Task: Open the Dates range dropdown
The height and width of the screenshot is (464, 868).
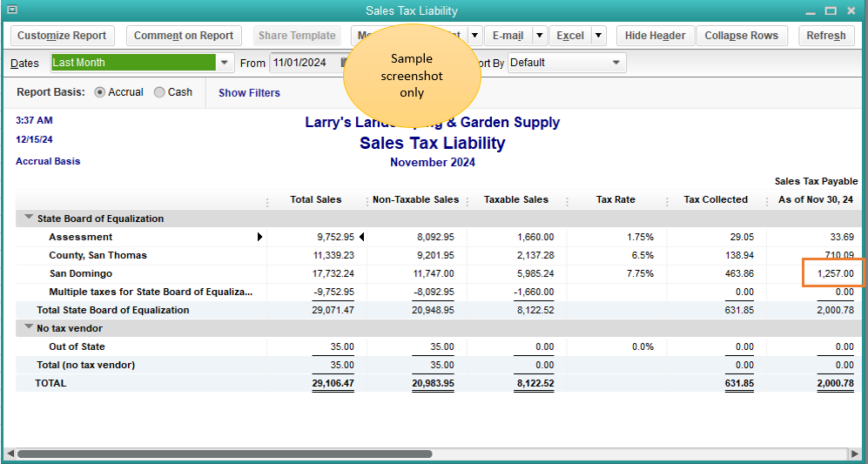Action: pyautogui.click(x=225, y=63)
